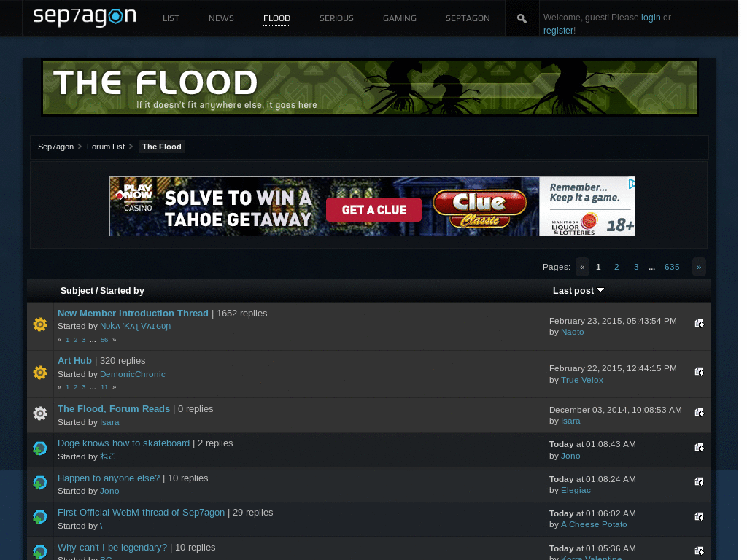Jump to last post of Happen to anyone else?

tap(699, 482)
